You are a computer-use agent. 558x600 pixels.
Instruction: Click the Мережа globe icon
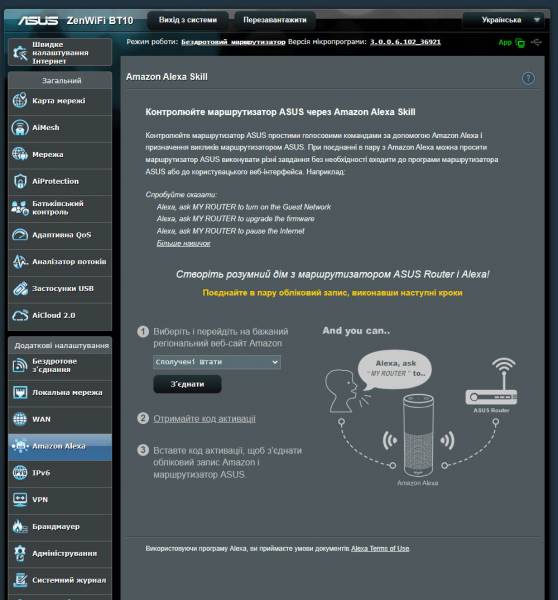[20, 155]
